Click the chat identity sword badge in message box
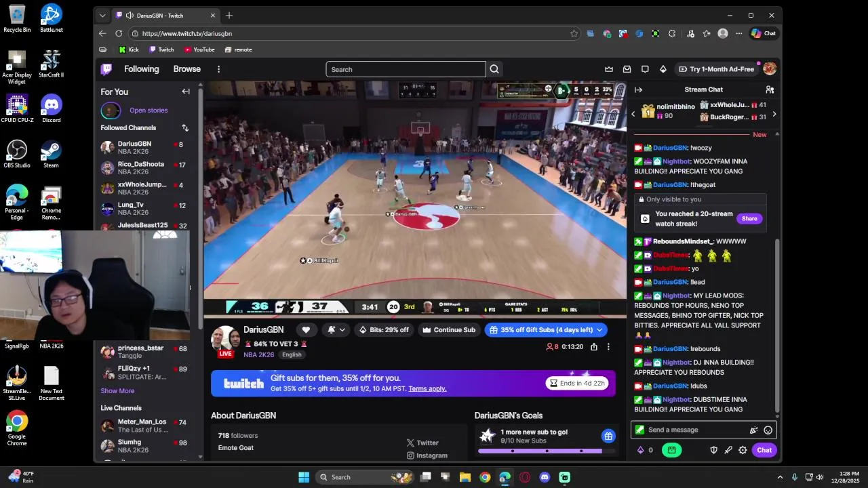Image resolution: width=868 pixels, height=488 pixels. coord(639,430)
